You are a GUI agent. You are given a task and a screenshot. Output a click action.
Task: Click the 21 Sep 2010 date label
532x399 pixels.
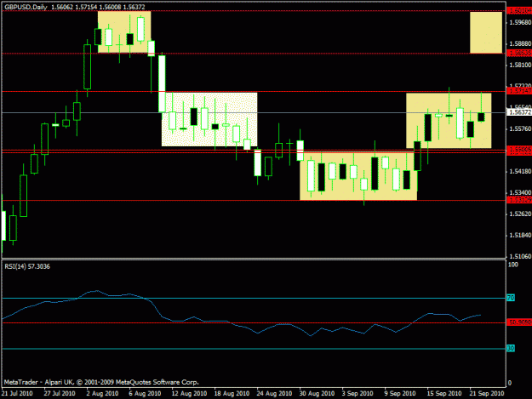pos(487,393)
